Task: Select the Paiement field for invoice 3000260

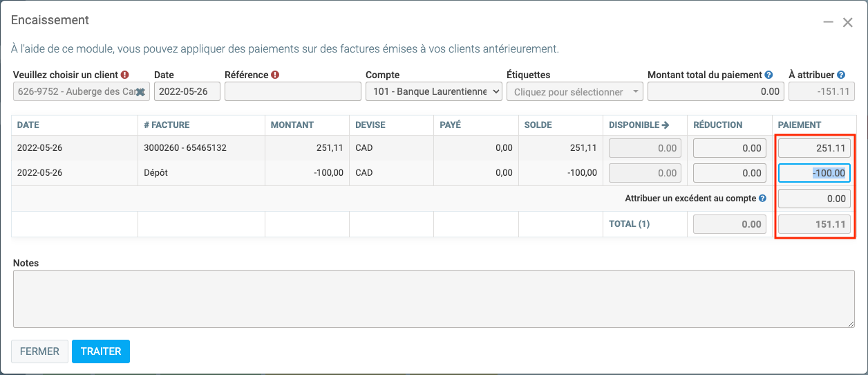Action: (x=814, y=148)
